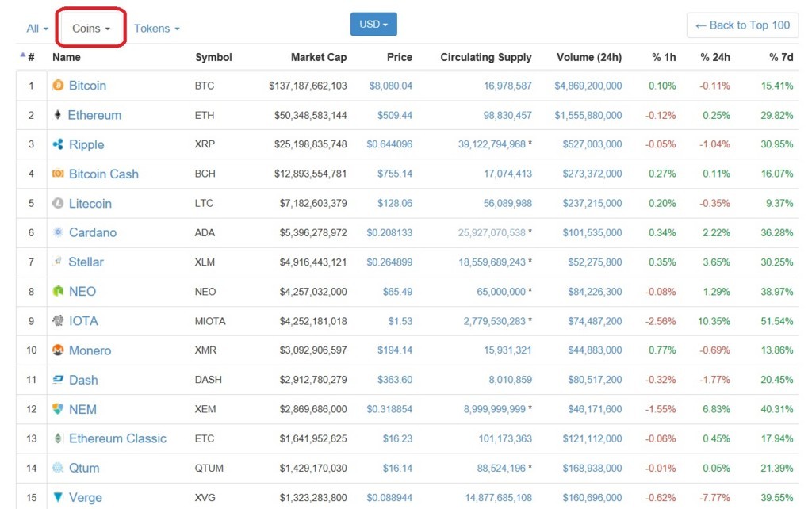Click Bitcoin price $8,080.04

[x=390, y=86]
